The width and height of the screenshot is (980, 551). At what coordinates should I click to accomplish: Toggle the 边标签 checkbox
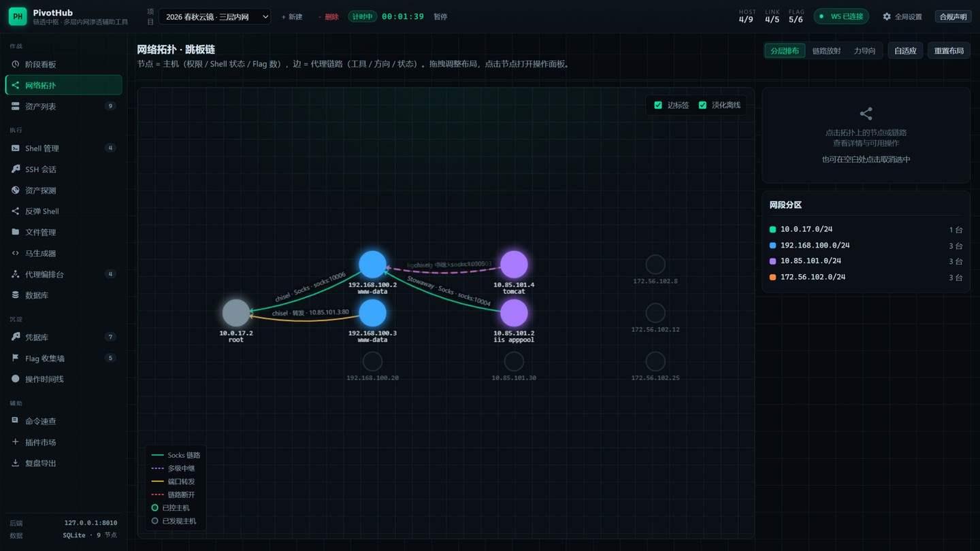[x=658, y=105]
